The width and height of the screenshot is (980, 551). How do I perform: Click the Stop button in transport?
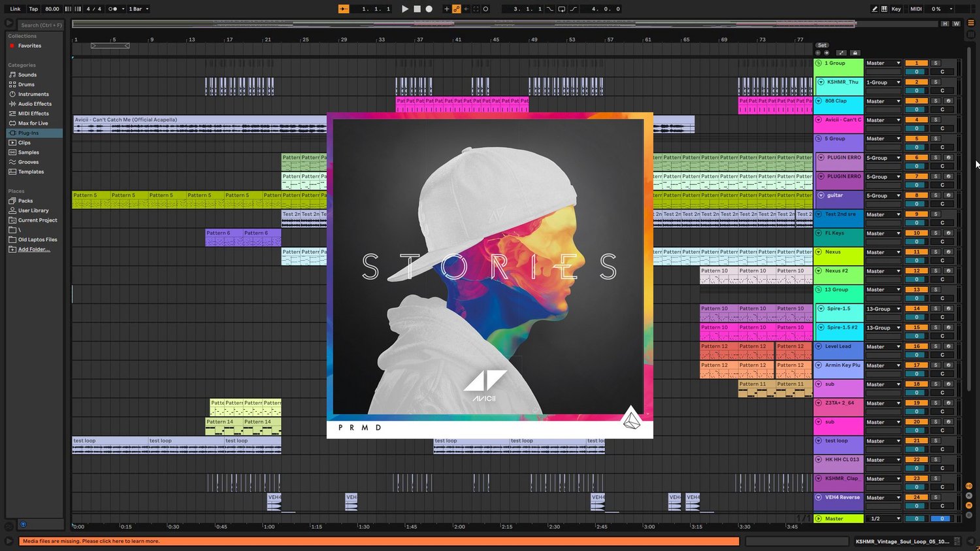417,9
